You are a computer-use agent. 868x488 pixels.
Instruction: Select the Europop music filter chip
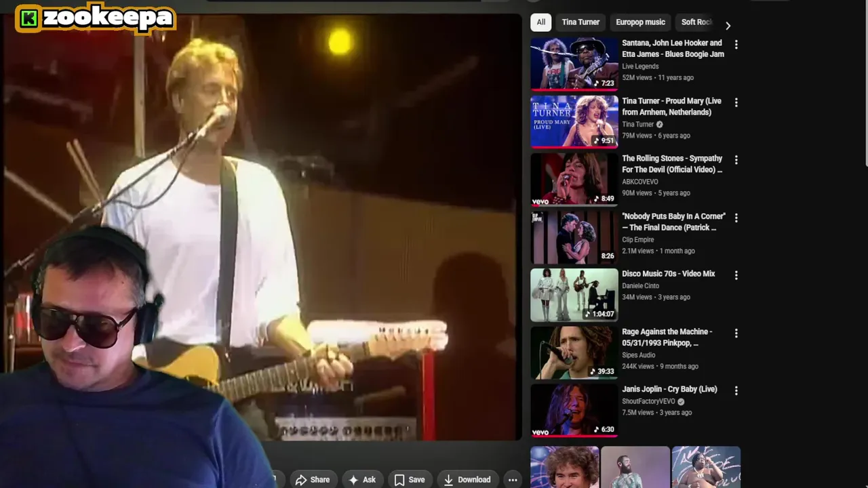[x=640, y=22]
